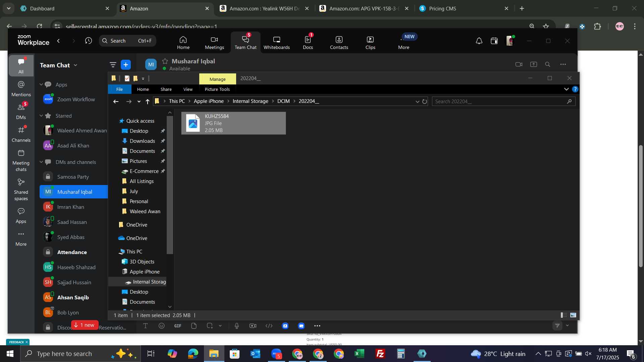644x362 pixels.
Task: Insert code snippet in chat toolbar
Action: pos(269,326)
